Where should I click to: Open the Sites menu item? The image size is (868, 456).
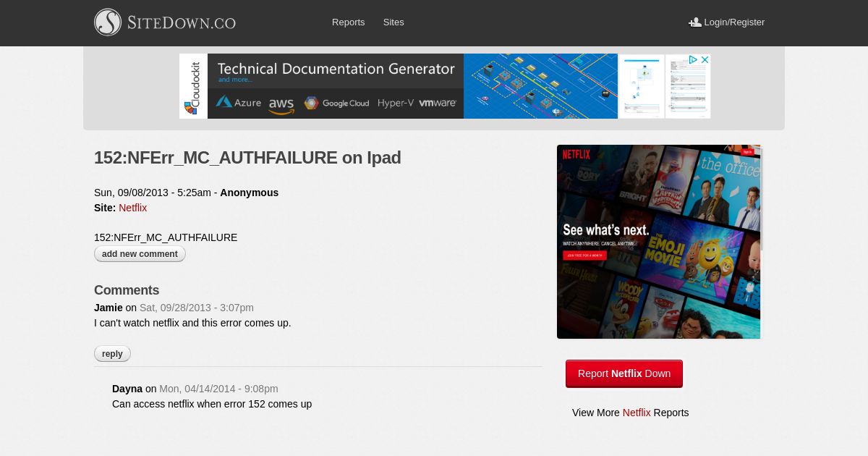click(x=393, y=22)
